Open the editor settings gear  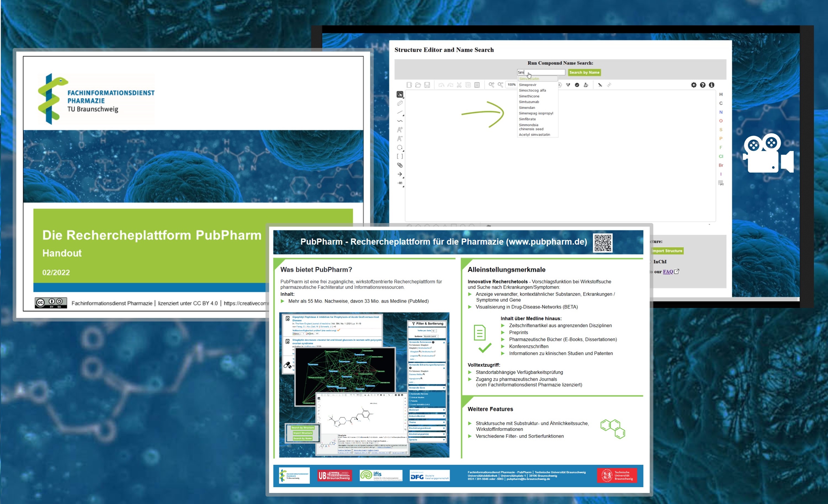694,85
